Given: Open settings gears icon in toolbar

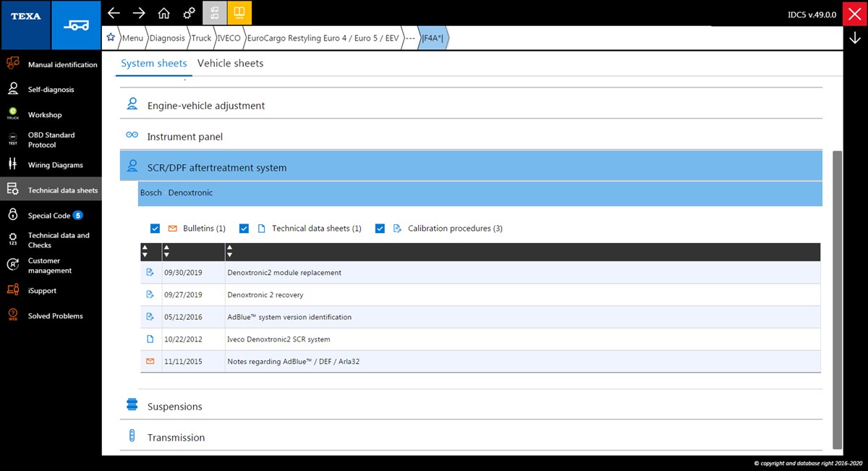Looking at the screenshot, I should pos(189,14).
